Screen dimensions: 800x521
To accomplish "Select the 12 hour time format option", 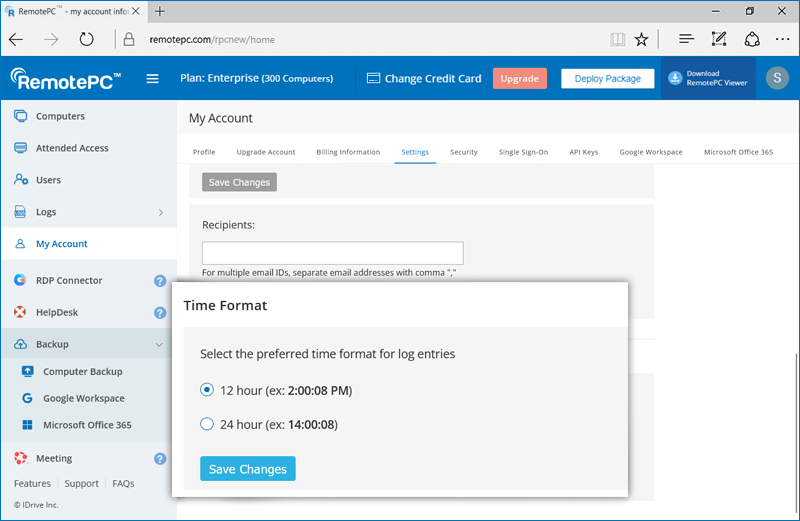I will pyautogui.click(x=207, y=390).
